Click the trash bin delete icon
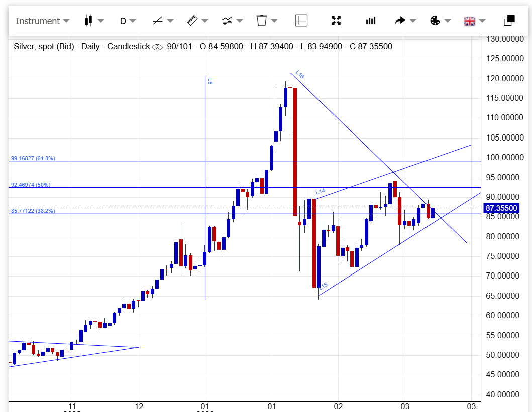 262,21
